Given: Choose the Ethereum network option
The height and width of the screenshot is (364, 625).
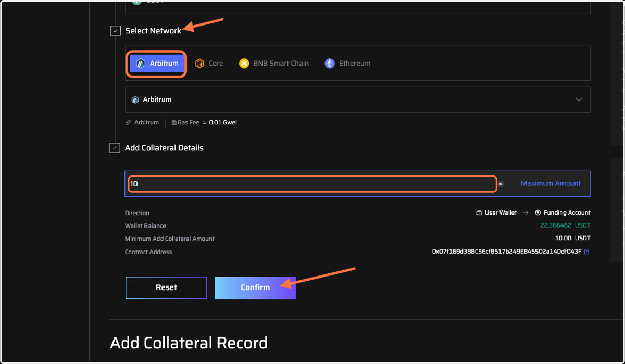Looking at the screenshot, I should [x=348, y=64].
